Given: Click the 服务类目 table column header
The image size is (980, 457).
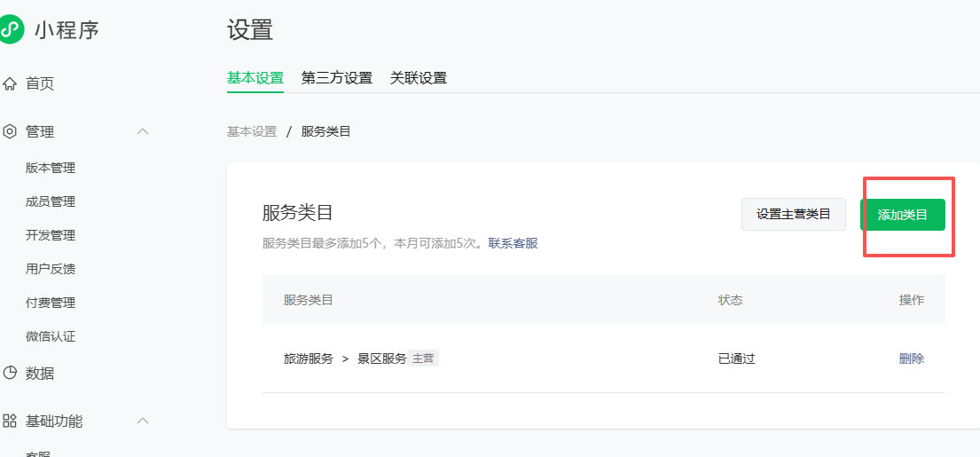Looking at the screenshot, I should point(309,300).
